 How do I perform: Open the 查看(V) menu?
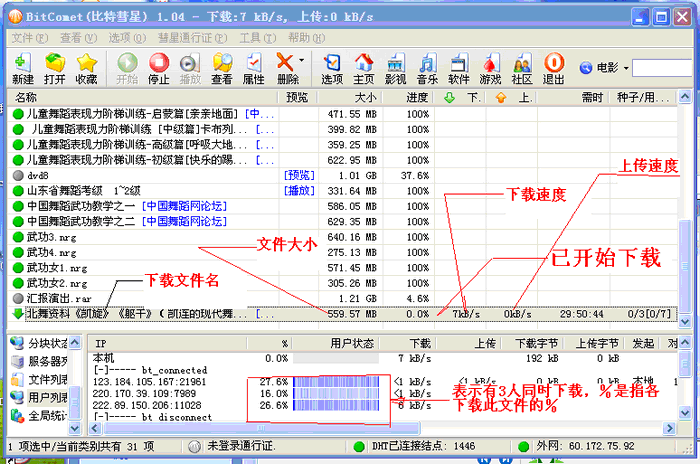click(79, 38)
